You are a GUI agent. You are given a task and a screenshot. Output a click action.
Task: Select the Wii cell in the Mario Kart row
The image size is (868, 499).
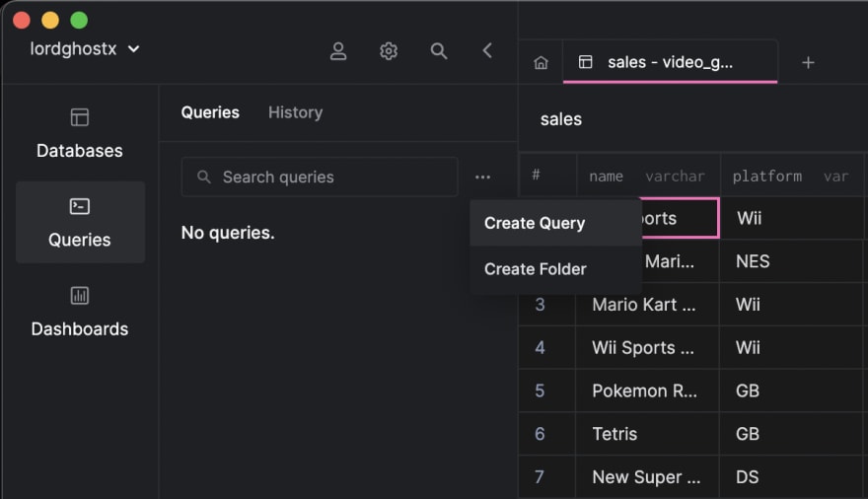coord(792,305)
